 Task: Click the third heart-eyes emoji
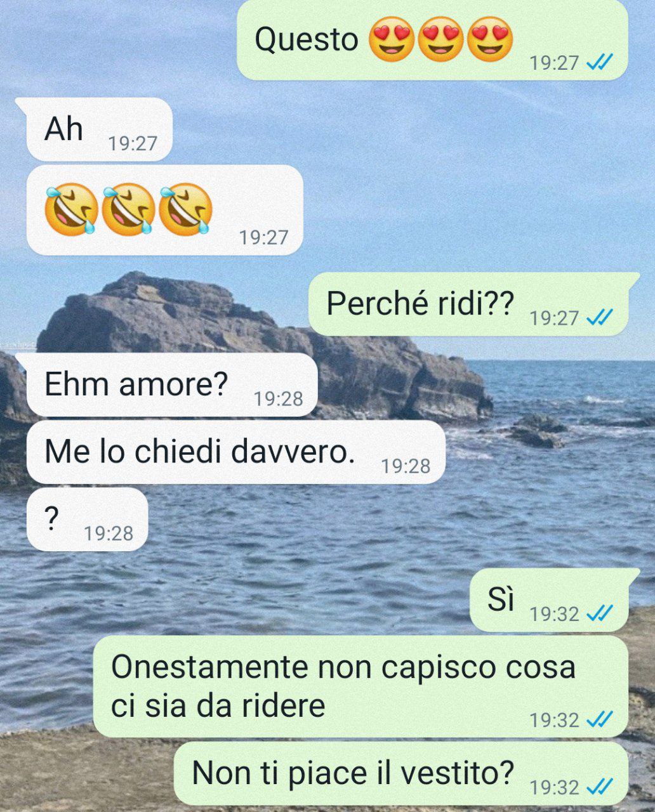pos(490,39)
